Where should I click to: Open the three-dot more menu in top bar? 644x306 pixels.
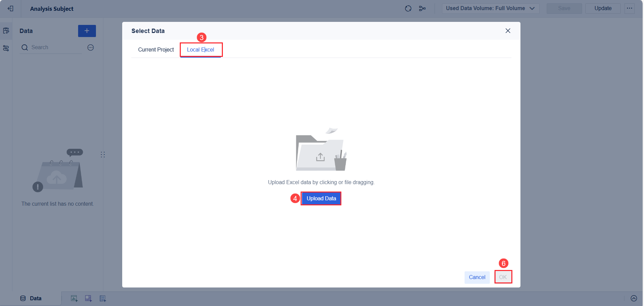[630, 8]
